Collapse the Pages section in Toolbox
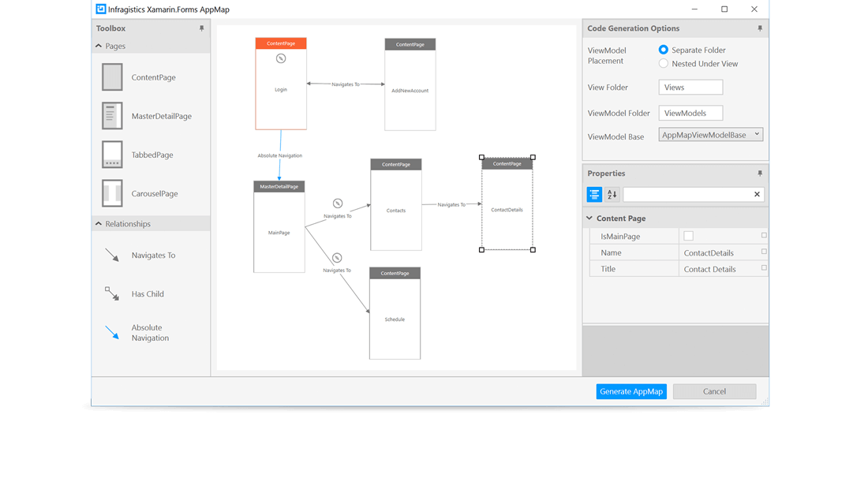 pyautogui.click(x=99, y=46)
